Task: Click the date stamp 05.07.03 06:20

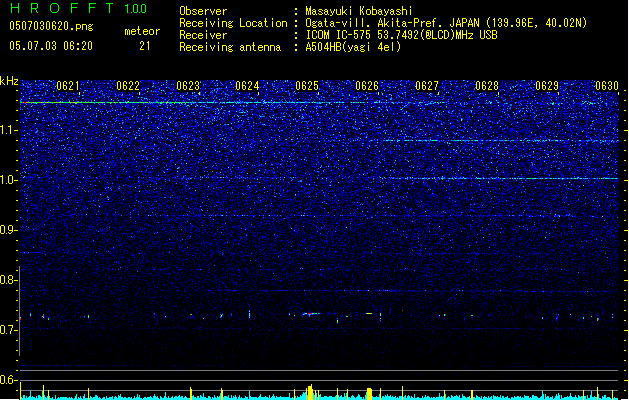Action: point(51,46)
